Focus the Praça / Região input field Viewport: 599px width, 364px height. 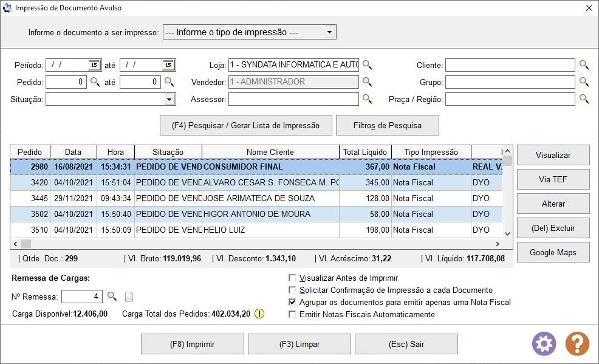(510, 99)
